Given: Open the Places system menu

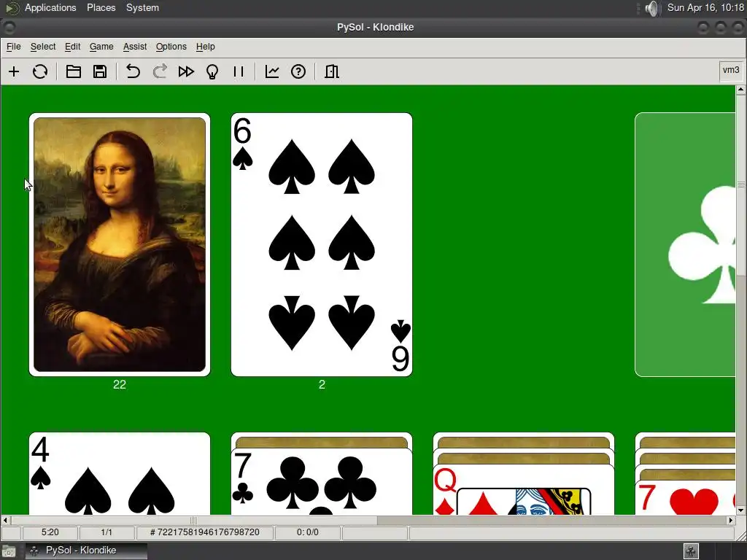Looking at the screenshot, I should pos(101,7).
